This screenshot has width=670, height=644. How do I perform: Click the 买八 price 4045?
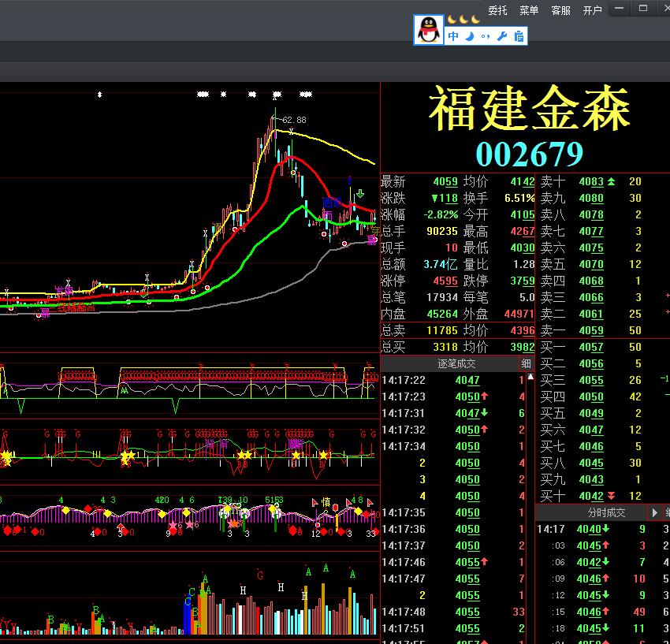591,463
